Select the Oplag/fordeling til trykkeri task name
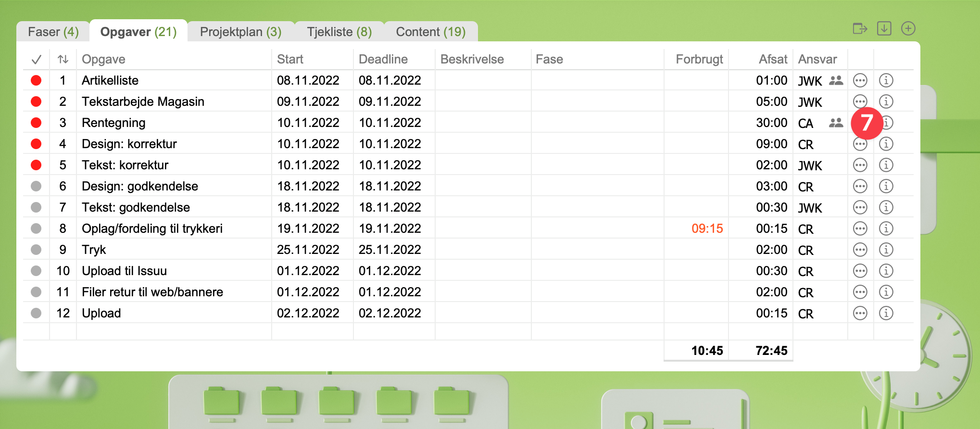Viewport: 980px width, 429px height. coord(152,228)
